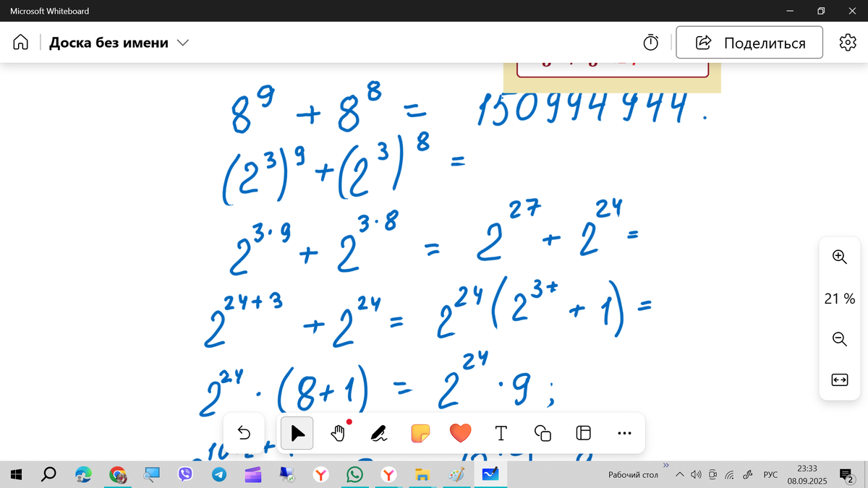This screenshot has height=488, width=868.
Task: Fit the board to screen
Action: (839, 380)
